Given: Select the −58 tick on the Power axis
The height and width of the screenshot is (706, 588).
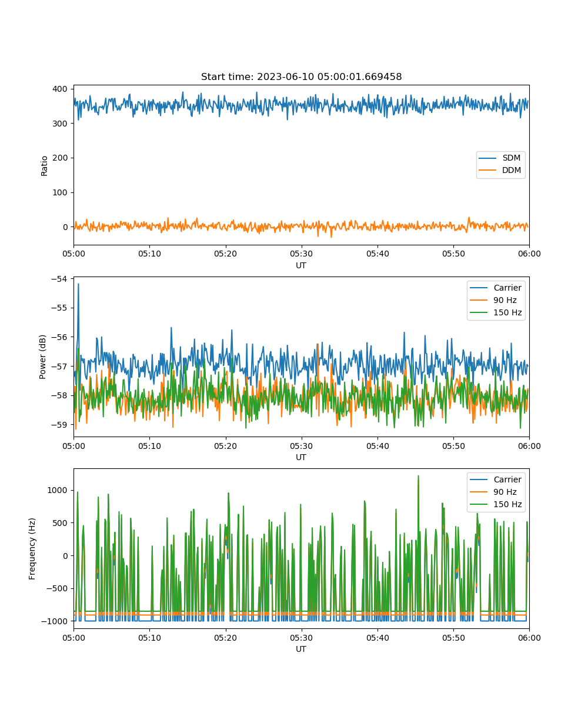Looking at the screenshot, I should [60, 395].
